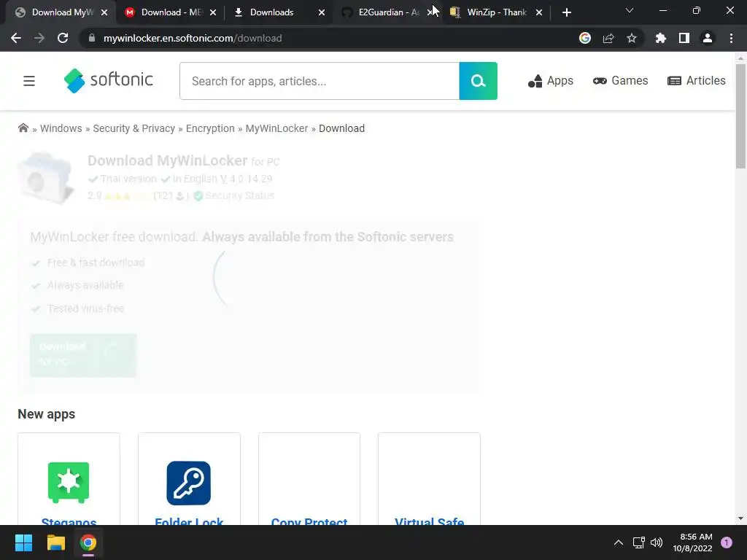Show hidden system tray icons
The height and width of the screenshot is (560, 747).
click(619, 542)
